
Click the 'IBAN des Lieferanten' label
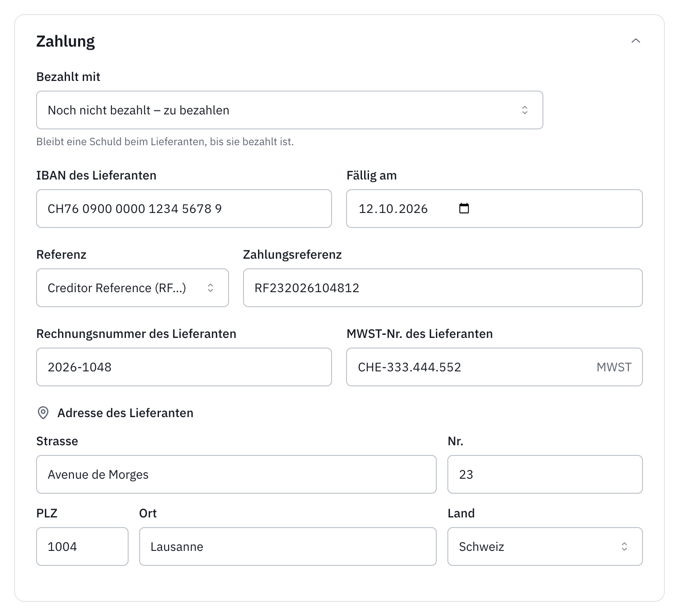point(96,175)
